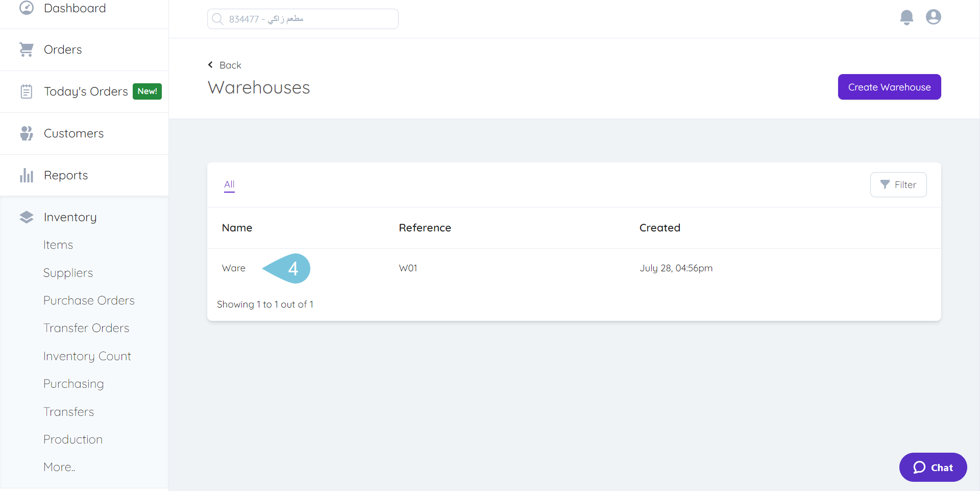Open Inventory Count
980x491 pixels.
tap(87, 356)
